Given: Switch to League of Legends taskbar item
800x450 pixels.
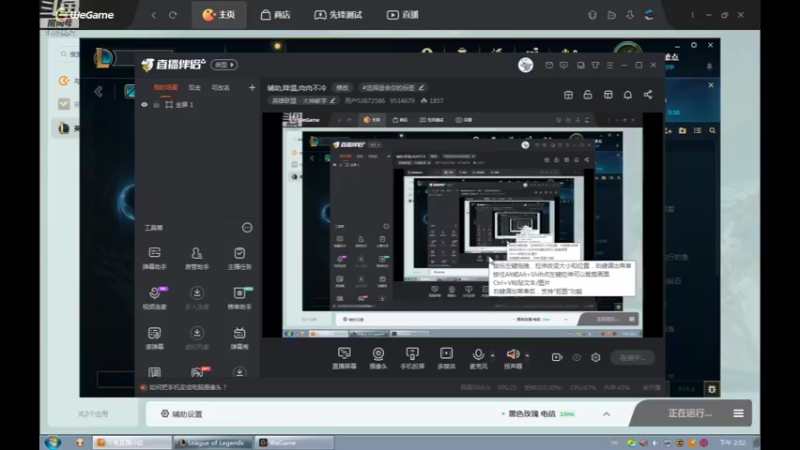Looking at the screenshot, I should (213, 442).
